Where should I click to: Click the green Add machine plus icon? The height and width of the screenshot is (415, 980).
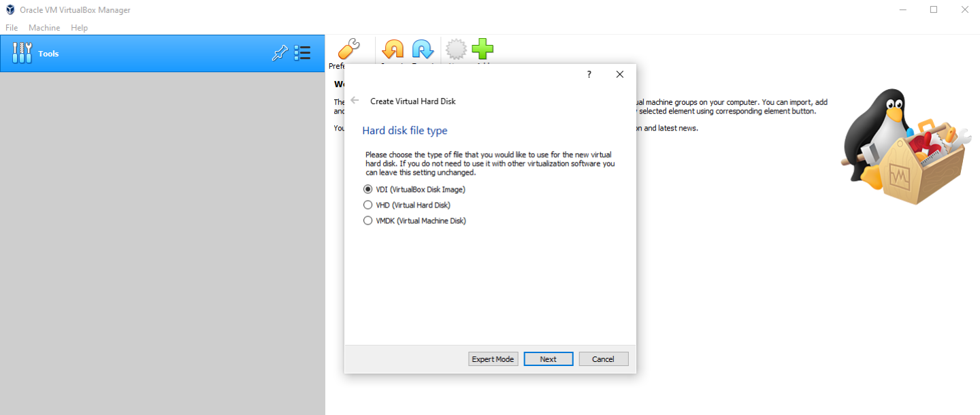pyautogui.click(x=483, y=50)
